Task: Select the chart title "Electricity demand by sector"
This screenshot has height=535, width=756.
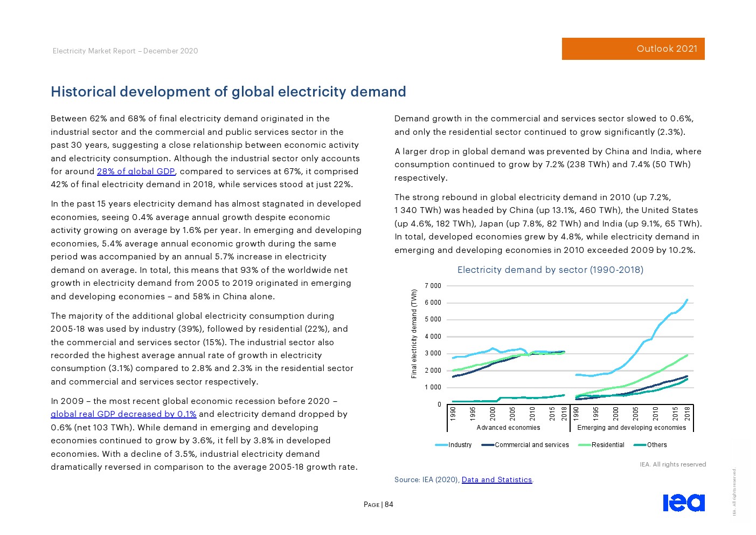Action: point(550,270)
